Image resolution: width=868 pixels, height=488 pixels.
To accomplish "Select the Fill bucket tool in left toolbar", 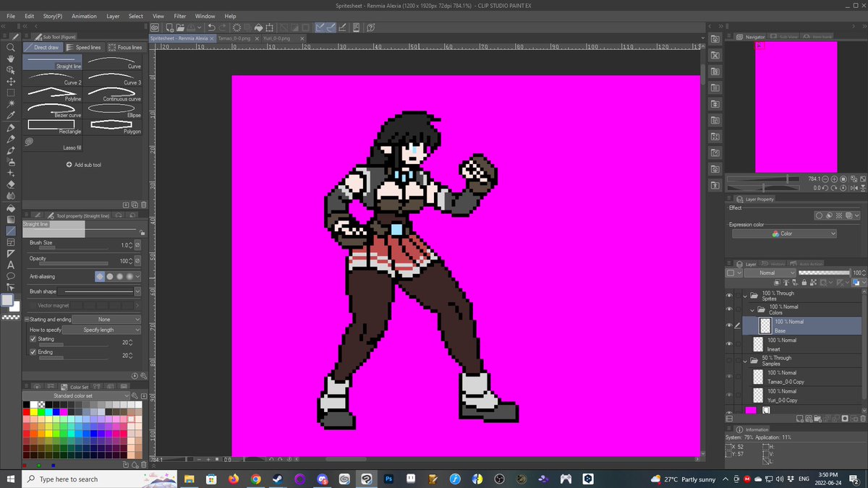I will pos(11,207).
